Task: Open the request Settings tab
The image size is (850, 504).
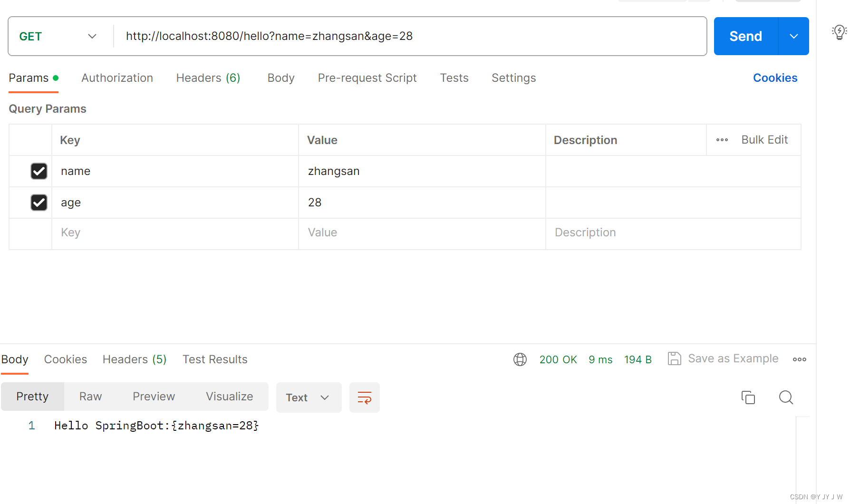Action: pyautogui.click(x=513, y=78)
